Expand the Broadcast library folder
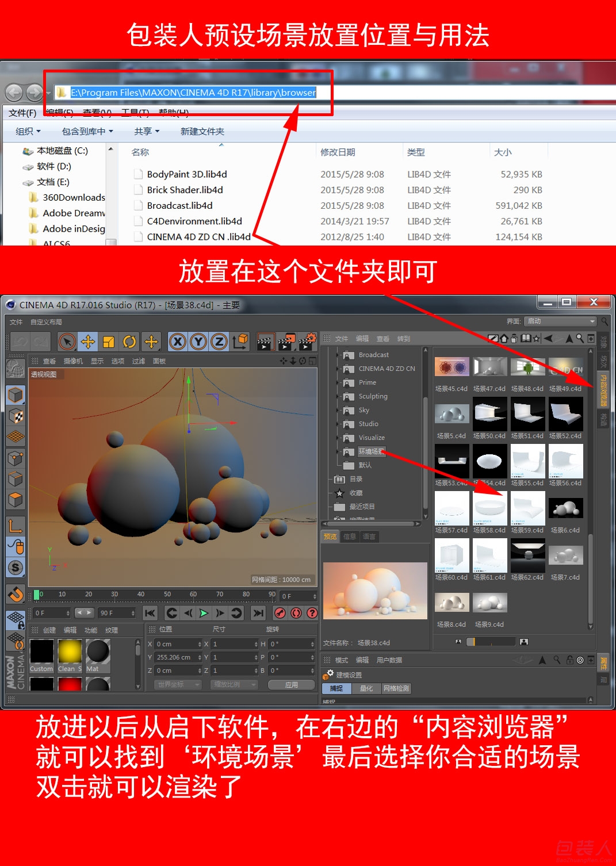The width and height of the screenshot is (616, 866). click(338, 355)
